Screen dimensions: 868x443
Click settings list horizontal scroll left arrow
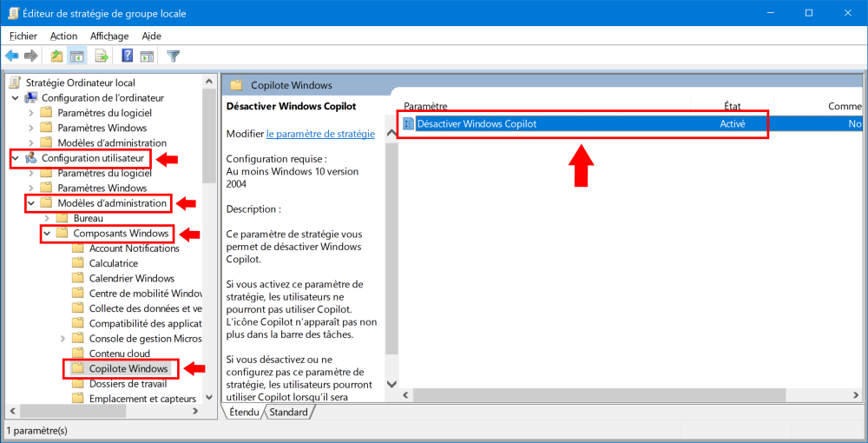coord(405,395)
